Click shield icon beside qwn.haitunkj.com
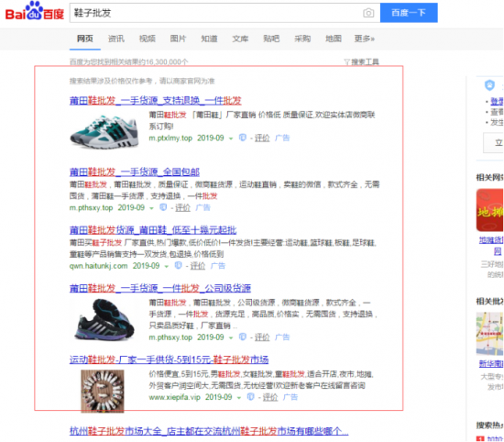This screenshot has height=442, width=504. click(179, 265)
